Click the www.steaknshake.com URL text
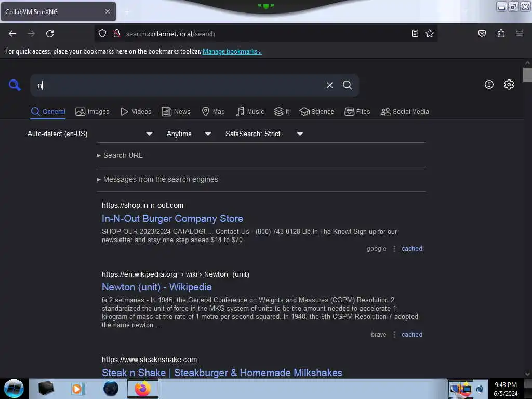This screenshot has height=399, width=532. [149, 360]
